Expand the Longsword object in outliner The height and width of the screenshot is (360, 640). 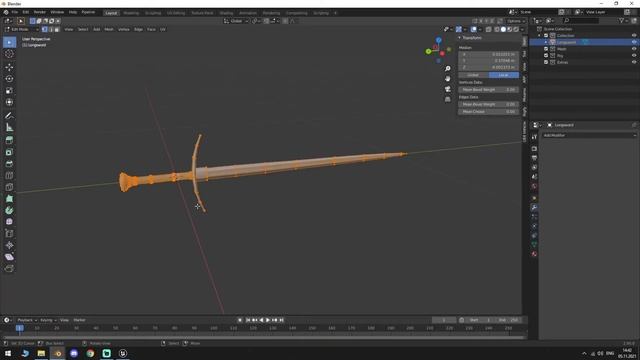pos(546,42)
